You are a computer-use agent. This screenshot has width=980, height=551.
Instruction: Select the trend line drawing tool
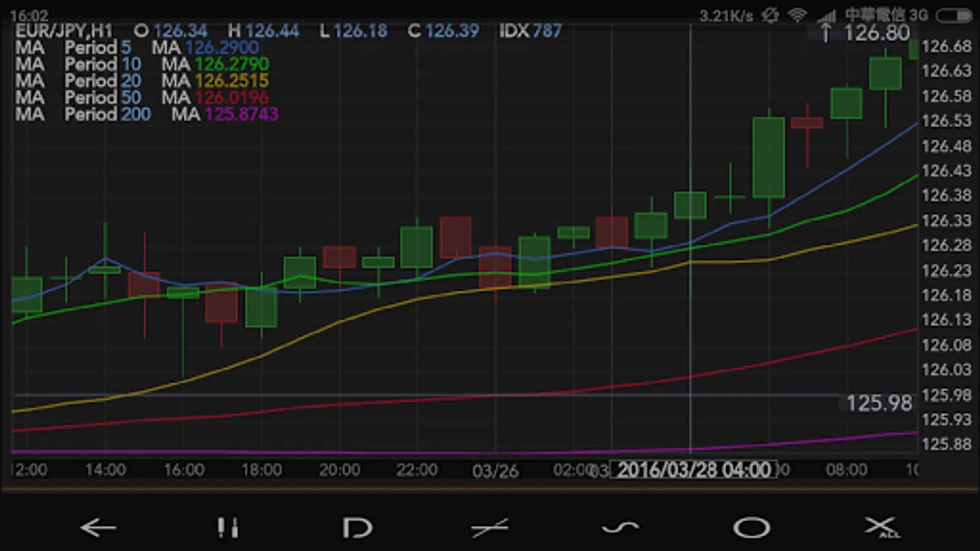(x=489, y=527)
